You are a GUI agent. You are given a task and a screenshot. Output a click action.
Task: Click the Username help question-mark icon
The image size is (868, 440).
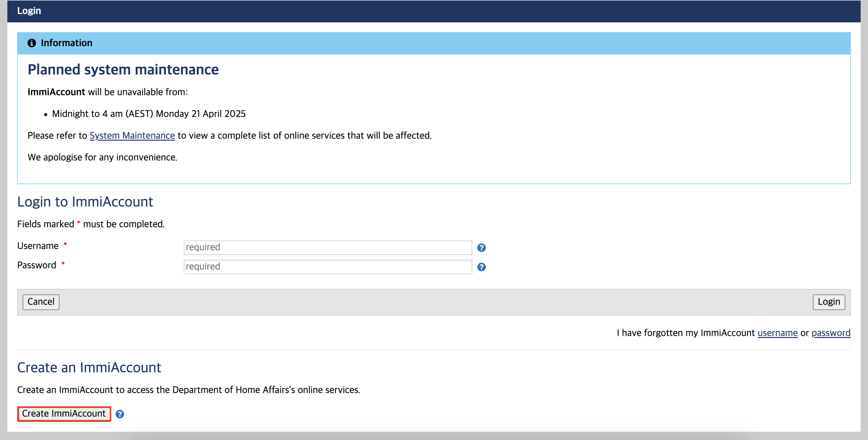click(x=481, y=248)
